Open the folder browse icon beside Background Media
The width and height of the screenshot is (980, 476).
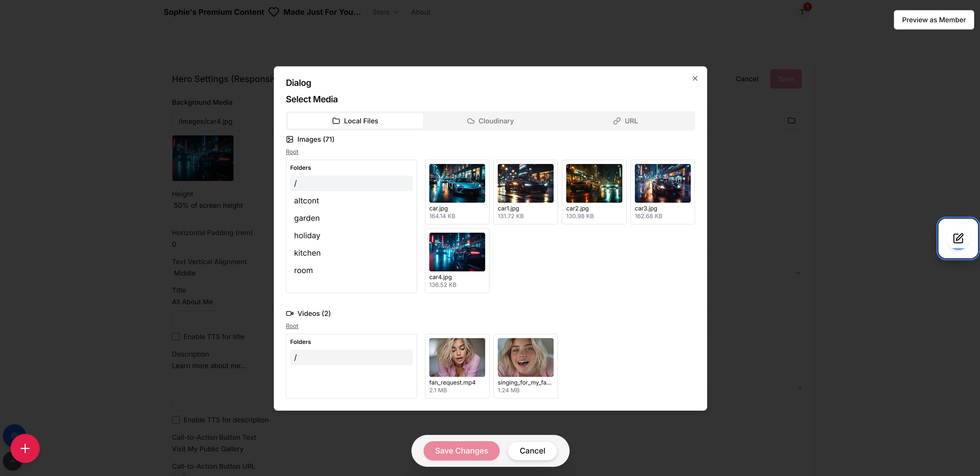[x=791, y=121]
